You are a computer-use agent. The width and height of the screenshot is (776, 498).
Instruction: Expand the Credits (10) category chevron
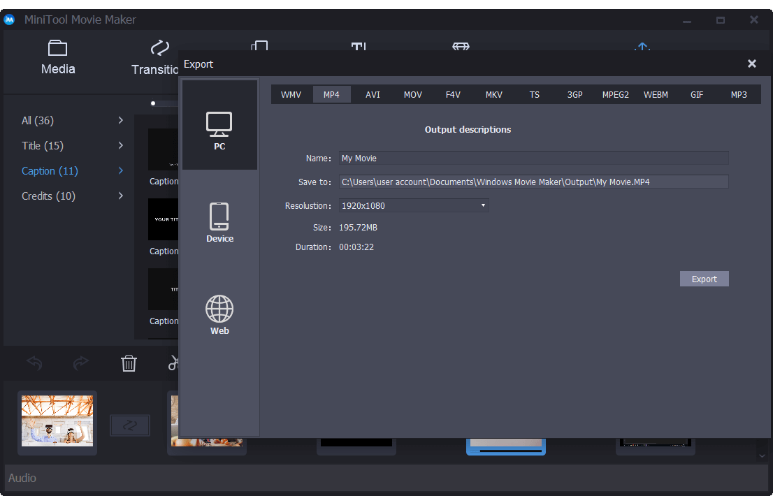(121, 196)
